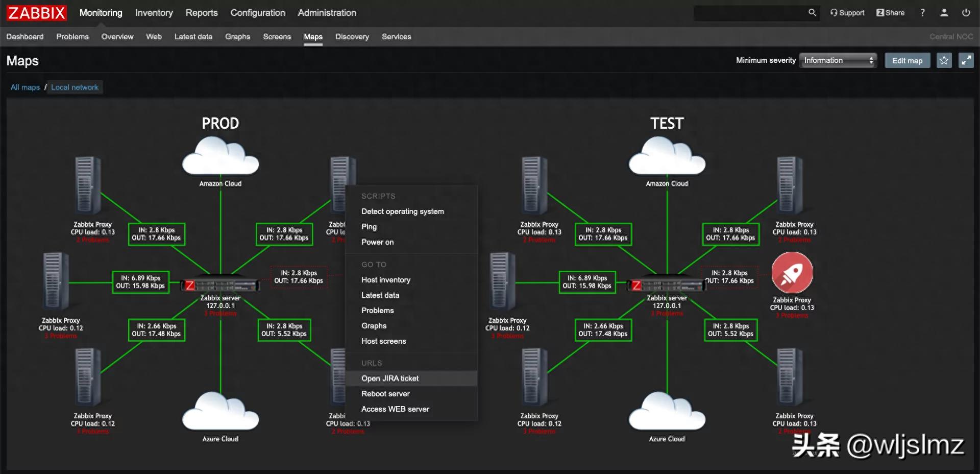Screen dimensions: 980x474
Task: Click Local network breadcrumb link
Action: pyautogui.click(x=75, y=87)
